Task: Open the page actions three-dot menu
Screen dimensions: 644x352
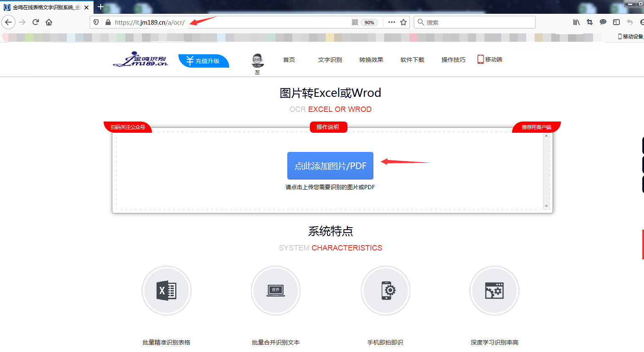Action: click(x=391, y=22)
